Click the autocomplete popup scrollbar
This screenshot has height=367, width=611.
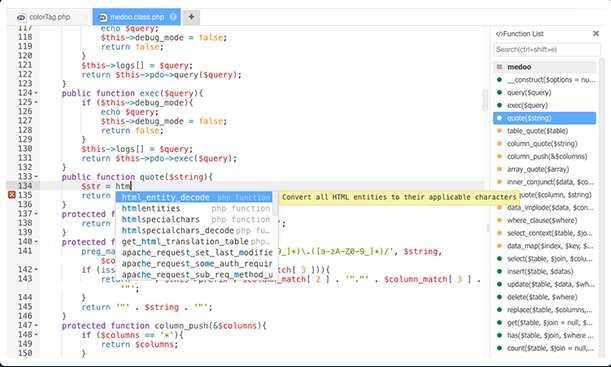pos(275,204)
